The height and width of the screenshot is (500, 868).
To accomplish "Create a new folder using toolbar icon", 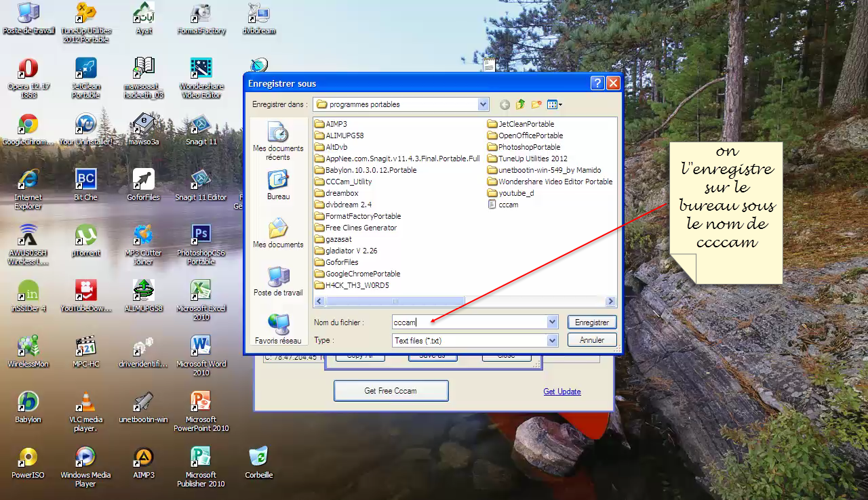I will coord(536,104).
